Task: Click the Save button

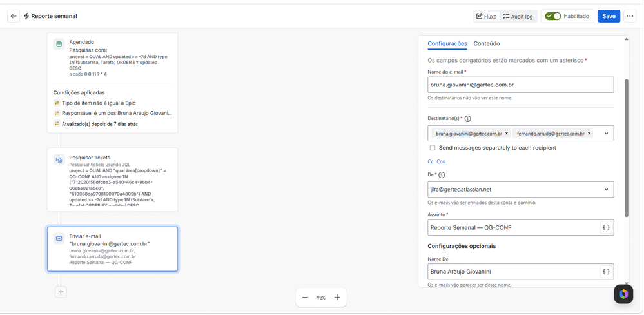Action: pyautogui.click(x=609, y=16)
